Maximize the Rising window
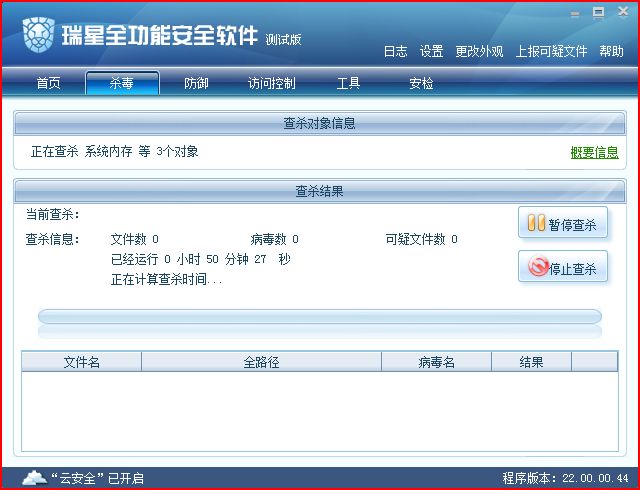This screenshot has width=640, height=490. (599, 13)
